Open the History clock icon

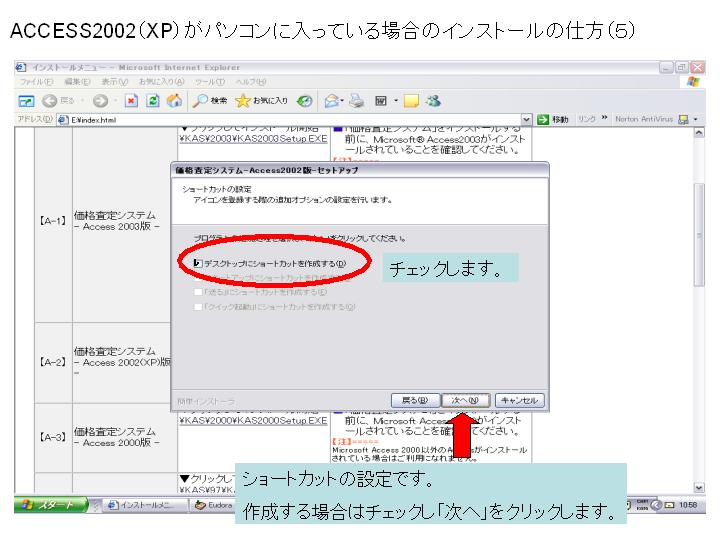pyautogui.click(x=304, y=101)
